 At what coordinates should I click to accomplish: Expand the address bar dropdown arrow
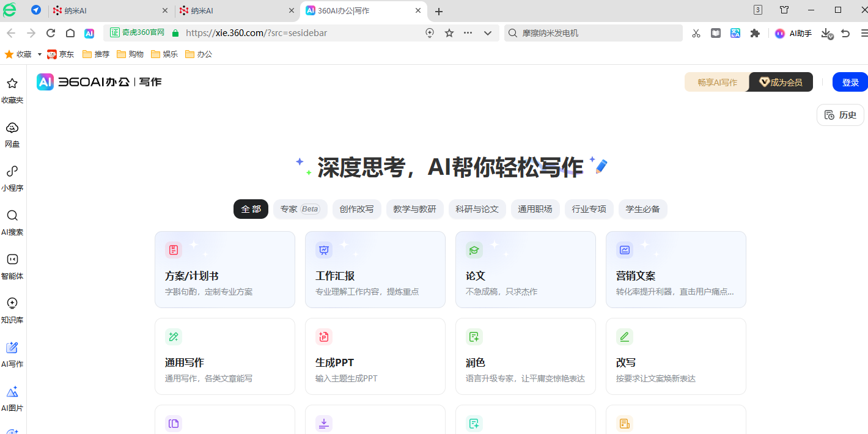tap(488, 33)
